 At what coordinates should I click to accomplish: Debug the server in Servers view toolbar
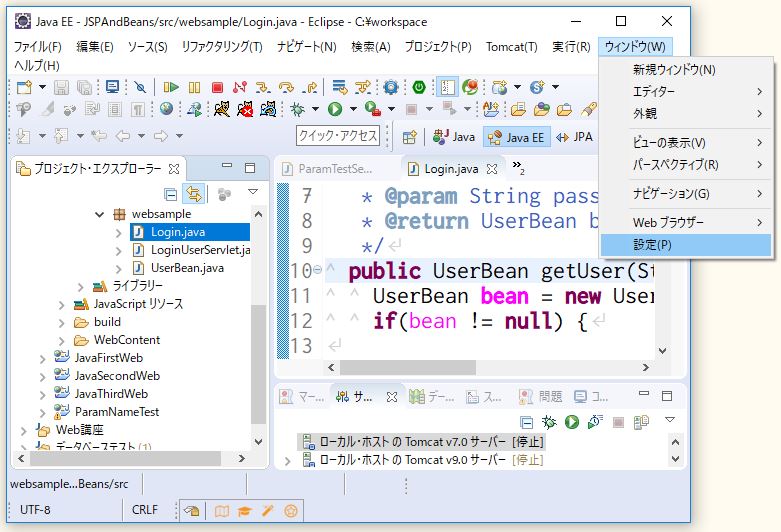[549, 422]
